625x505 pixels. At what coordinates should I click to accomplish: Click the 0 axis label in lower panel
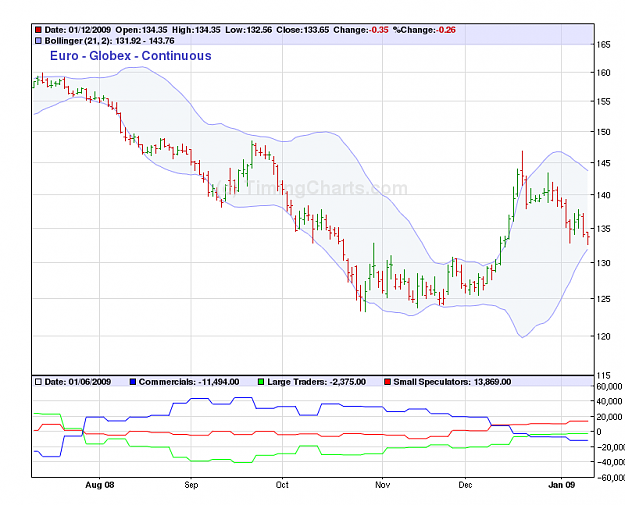click(x=599, y=432)
